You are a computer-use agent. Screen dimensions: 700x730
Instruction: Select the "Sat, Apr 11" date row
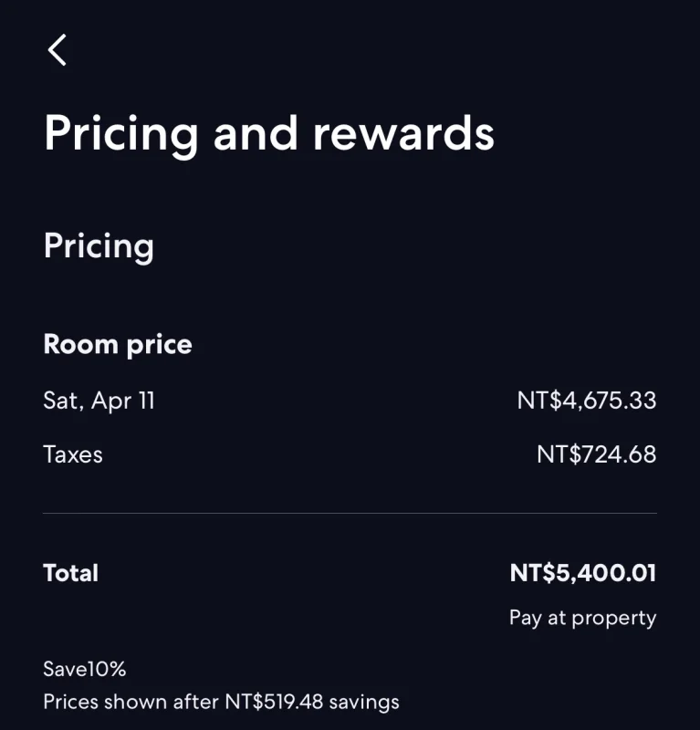tap(99, 401)
